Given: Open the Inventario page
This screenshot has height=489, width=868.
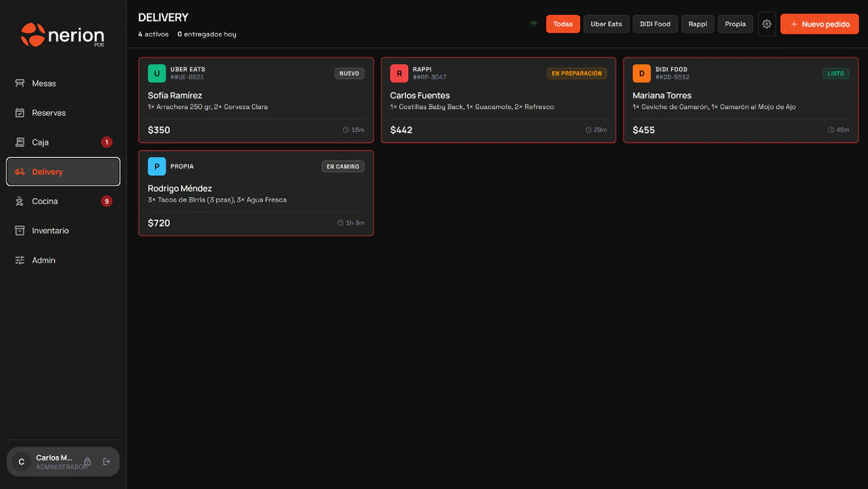Looking at the screenshot, I should [x=63, y=230].
